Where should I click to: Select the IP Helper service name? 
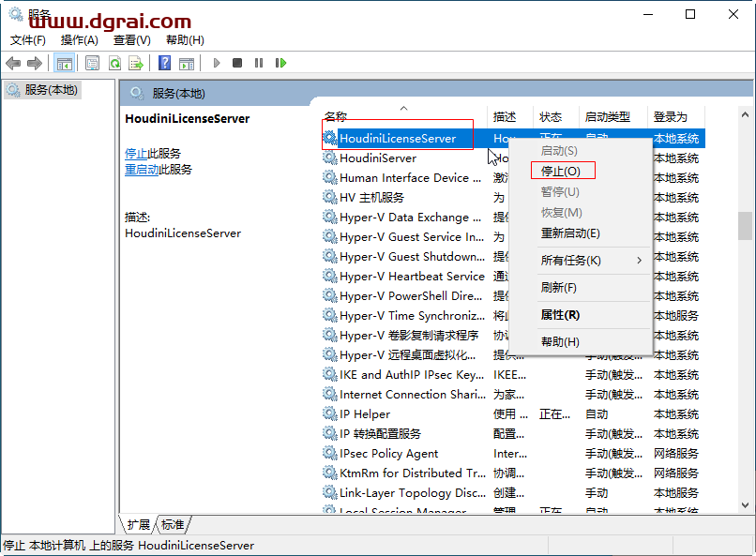tap(365, 414)
